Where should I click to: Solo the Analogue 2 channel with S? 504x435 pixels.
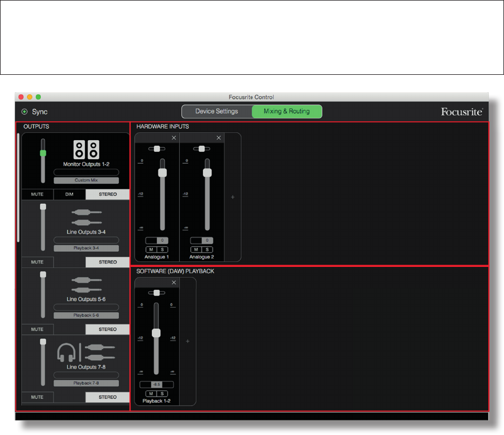(x=207, y=250)
